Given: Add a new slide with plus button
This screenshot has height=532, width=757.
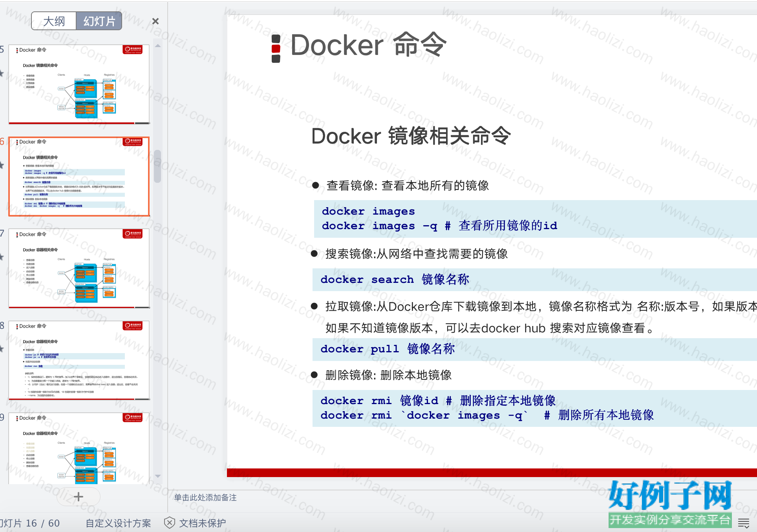Looking at the screenshot, I should 79,497.
